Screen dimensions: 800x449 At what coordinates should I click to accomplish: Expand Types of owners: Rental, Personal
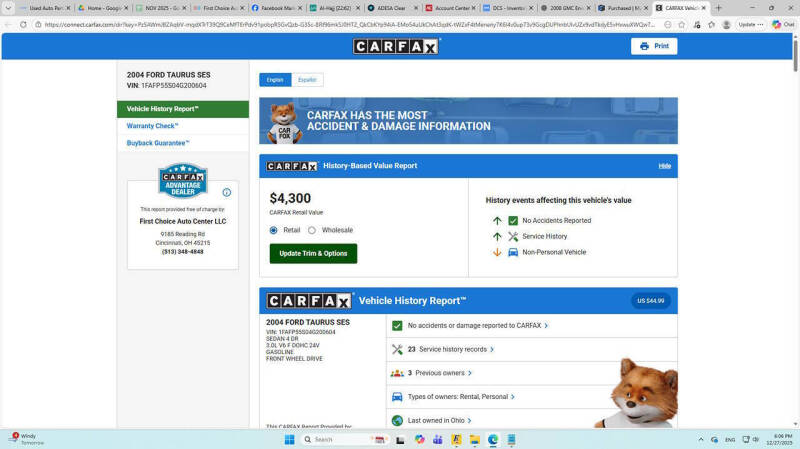(461, 397)
